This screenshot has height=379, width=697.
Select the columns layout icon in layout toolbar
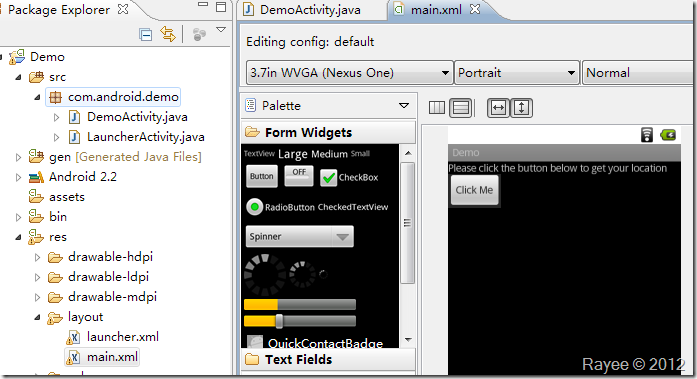click(437, 108)
